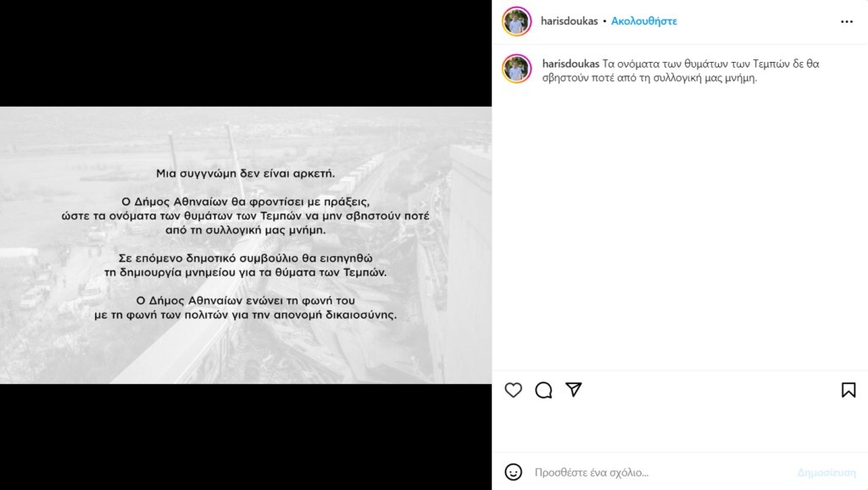Screen dimensions: 868x490
Task: Open the profile picture in post header
Action: click(x=516, y=21)
